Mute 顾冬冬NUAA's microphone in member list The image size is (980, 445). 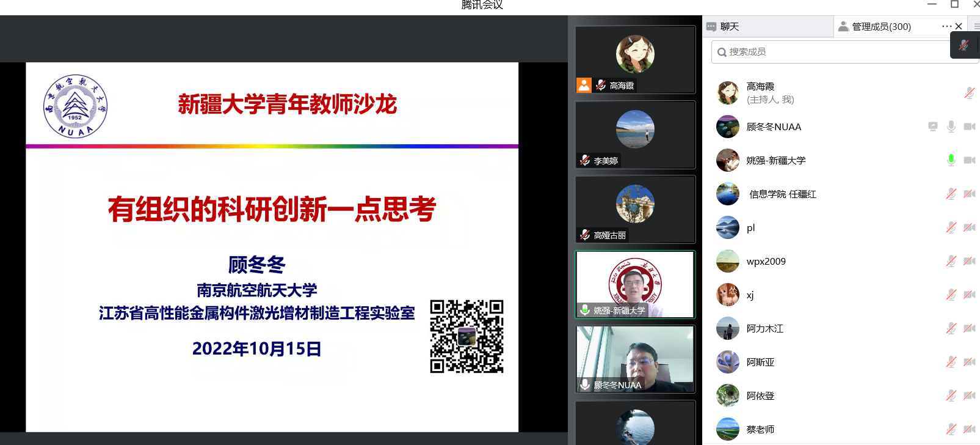[x=951, y=127]
